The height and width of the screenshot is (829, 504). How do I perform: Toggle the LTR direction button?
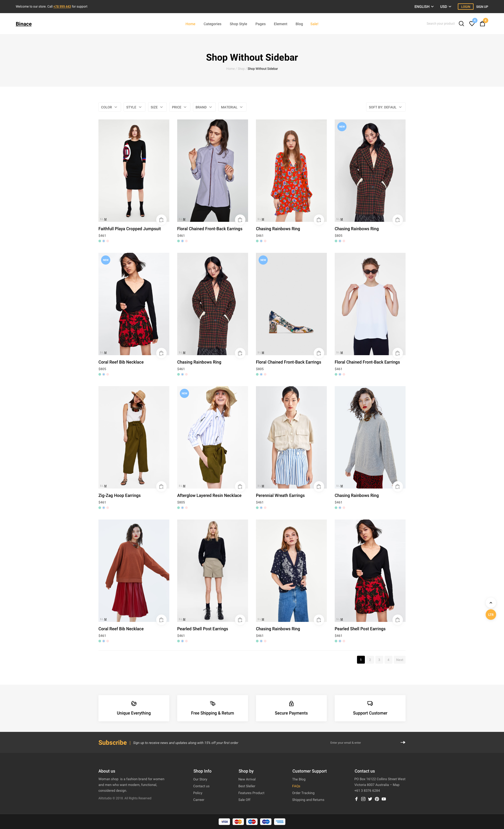[x=491, y=615]
